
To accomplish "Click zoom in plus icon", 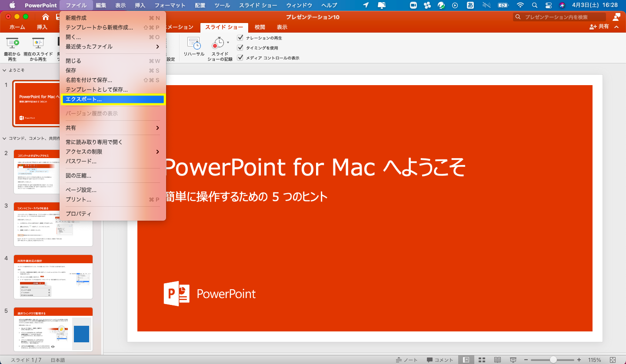I will point(579,360).
